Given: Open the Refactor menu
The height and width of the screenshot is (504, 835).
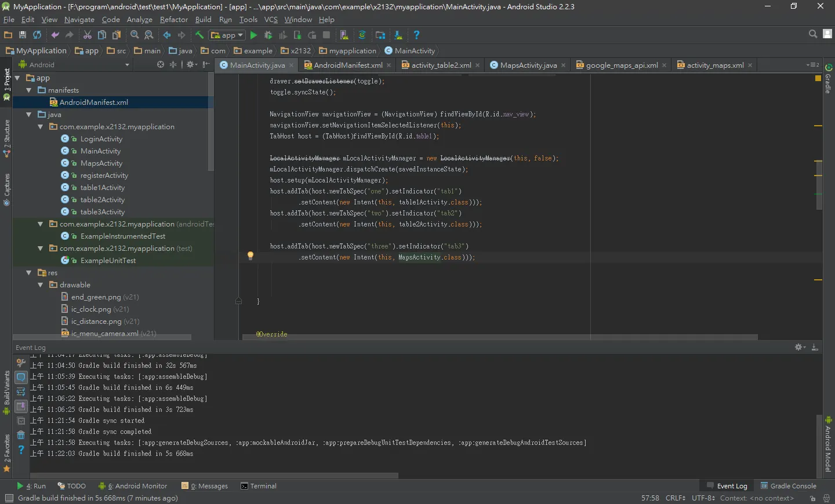Looking at the screenshot, I should point(174,20).
